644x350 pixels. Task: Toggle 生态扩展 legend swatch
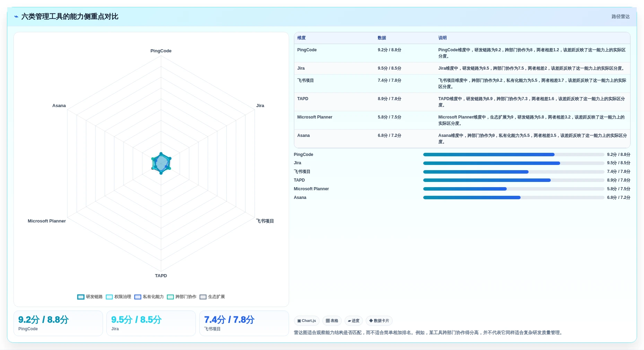coord(203,297)
